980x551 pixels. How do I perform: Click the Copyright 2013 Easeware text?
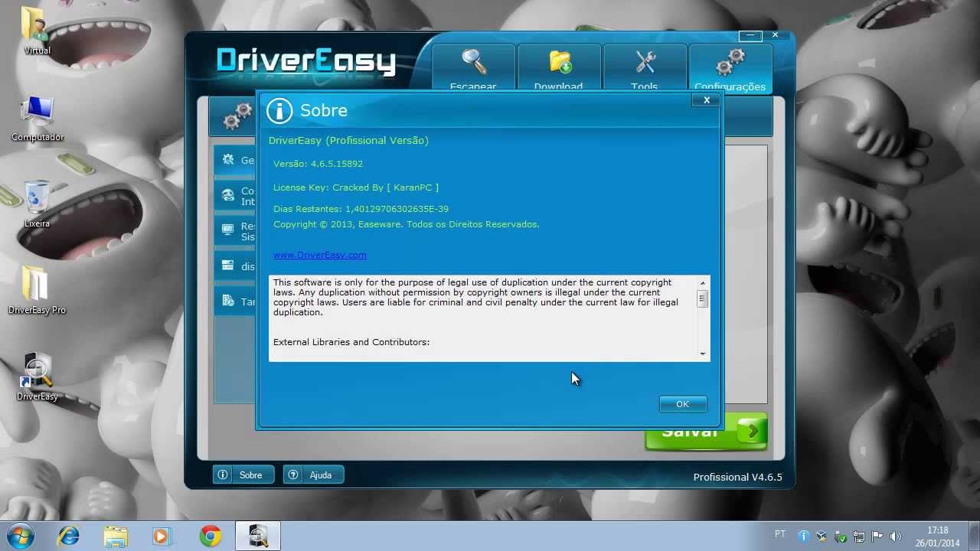point(407,224)
